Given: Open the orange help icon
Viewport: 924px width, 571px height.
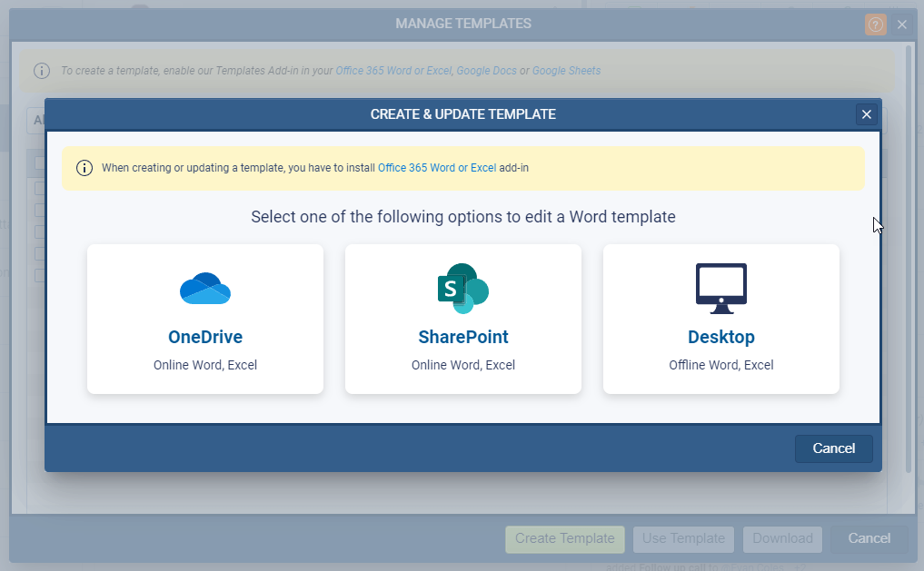Looking at the screenshot, I should coord(875,25).
